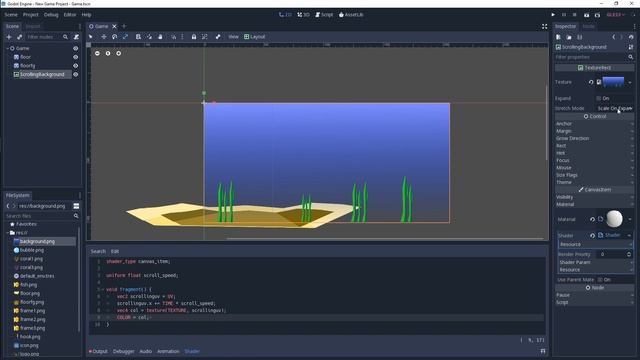This screenshot has height=360, width=640.
Task: Collapse the Game root node
Action: coord(7,48)
